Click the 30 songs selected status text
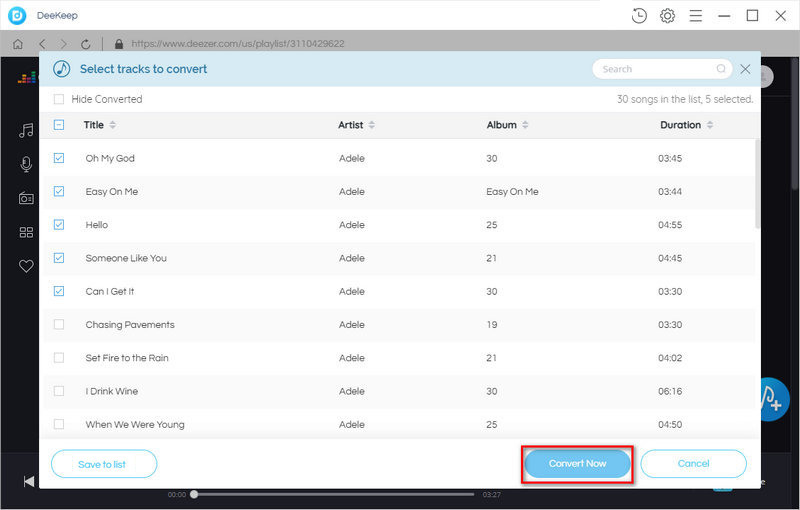 pyautogui.click(x=685, y=99)
